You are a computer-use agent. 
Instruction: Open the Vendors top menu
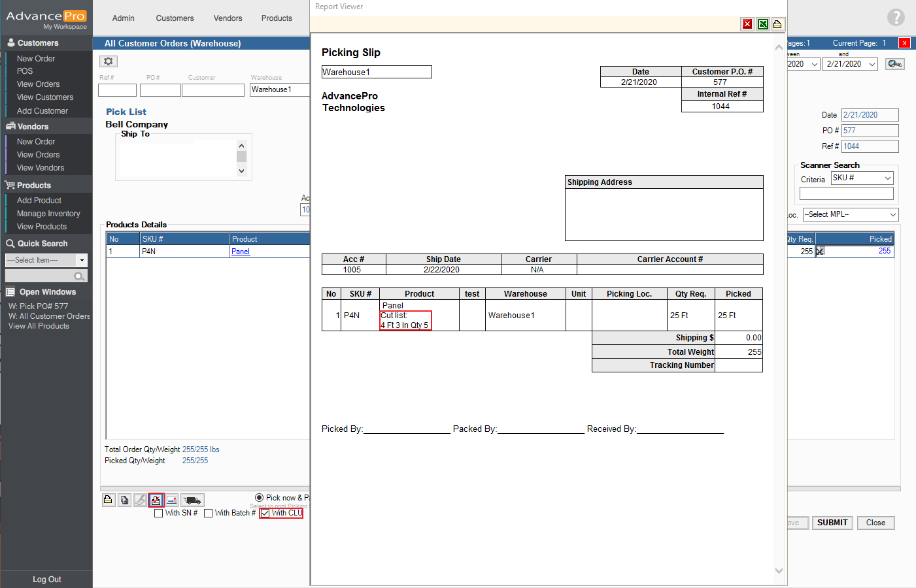click(228, 18)
